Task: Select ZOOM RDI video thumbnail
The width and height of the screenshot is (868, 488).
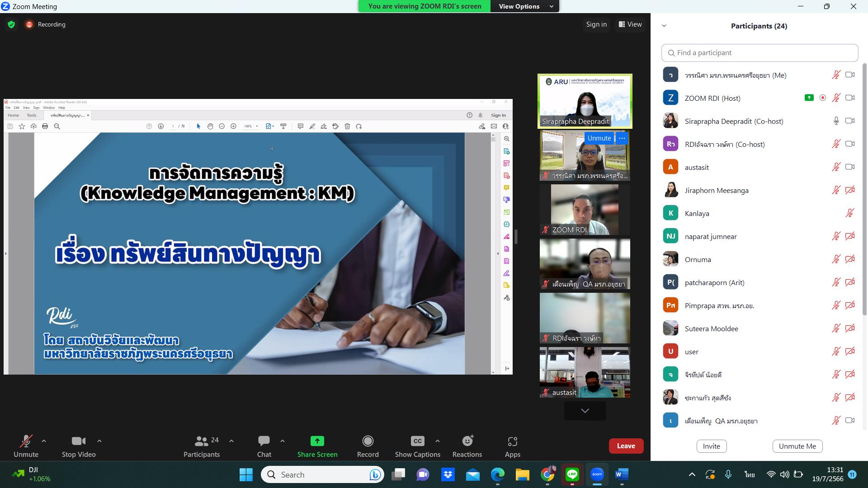Action: [585, 209]
